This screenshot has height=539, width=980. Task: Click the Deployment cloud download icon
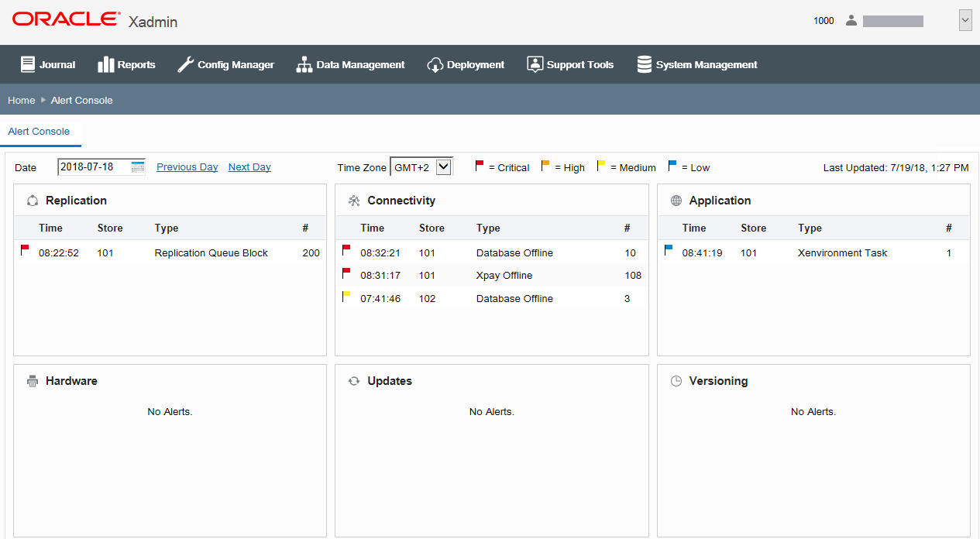435,65
